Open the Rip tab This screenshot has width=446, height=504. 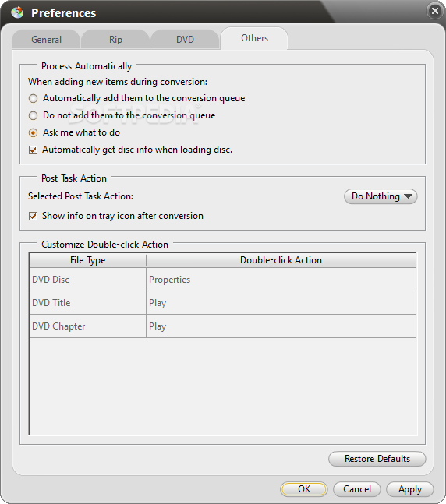point(115,40)
